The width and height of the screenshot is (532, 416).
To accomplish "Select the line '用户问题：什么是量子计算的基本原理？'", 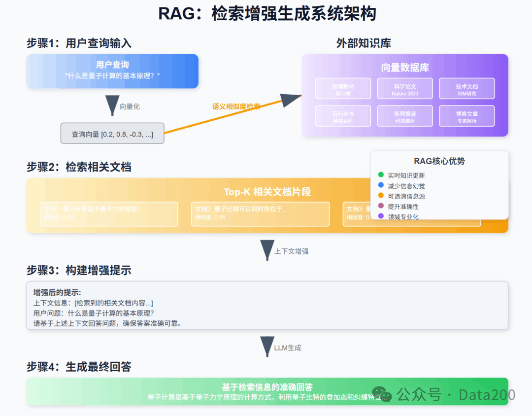I will [94, 313].
